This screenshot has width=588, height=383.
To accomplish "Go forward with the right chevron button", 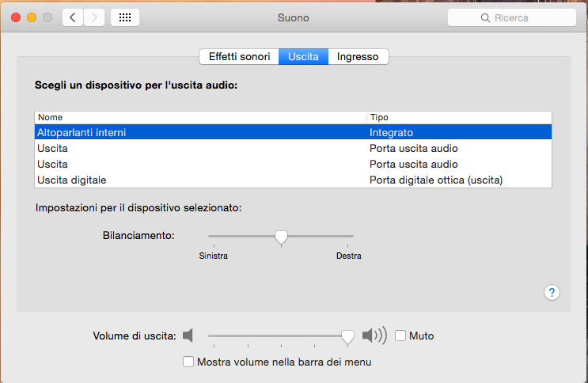I will [94, 17].
